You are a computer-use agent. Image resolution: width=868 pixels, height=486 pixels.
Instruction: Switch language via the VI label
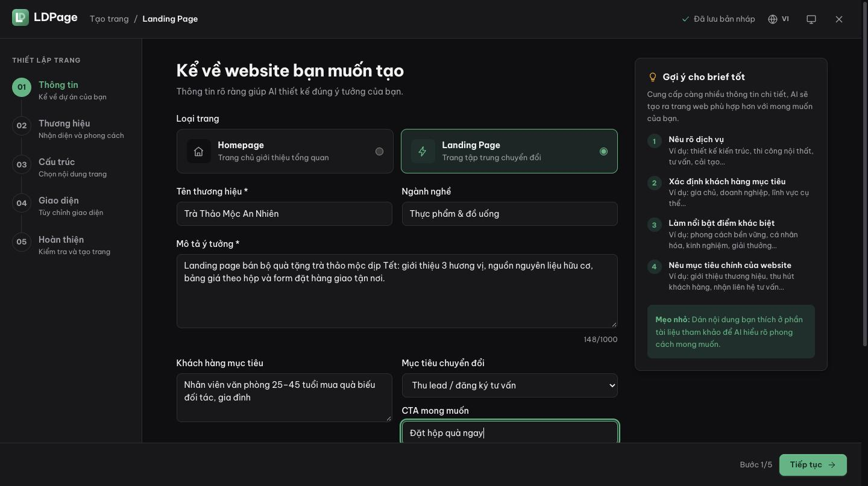[785, 19]
